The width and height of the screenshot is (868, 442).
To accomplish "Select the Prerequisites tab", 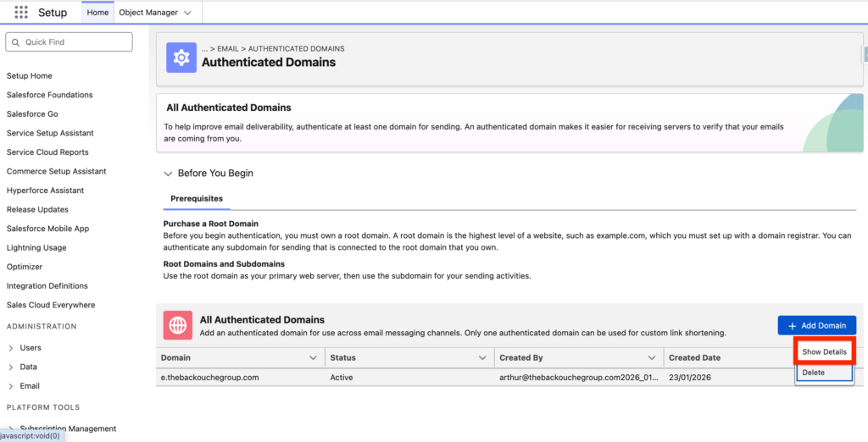I will (x=197, y=199).
